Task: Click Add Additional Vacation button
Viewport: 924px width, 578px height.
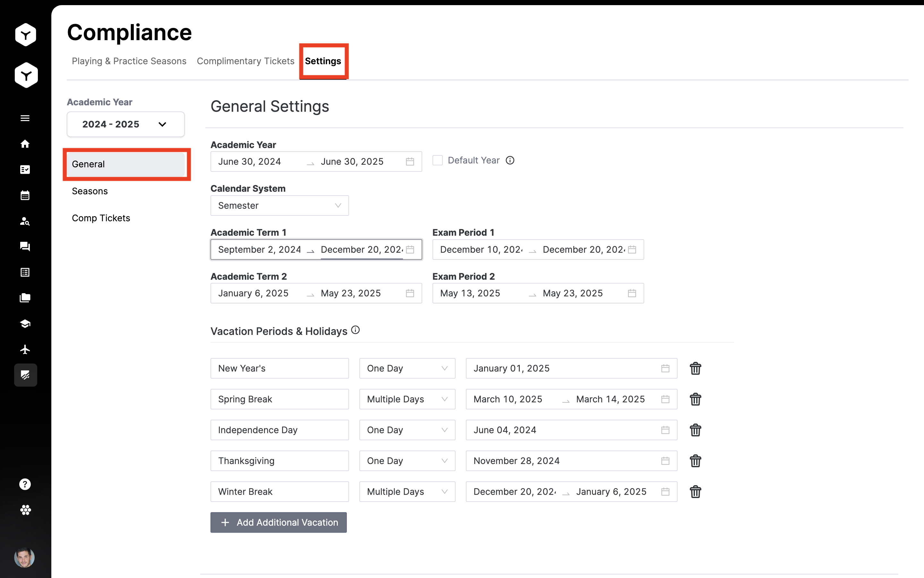Action: [278, 522]
